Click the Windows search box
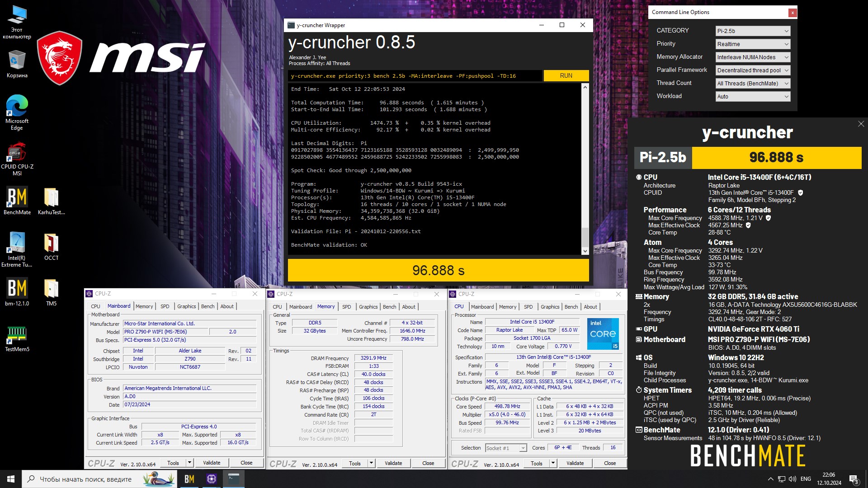Image resolution: width=868 pixels, height=488 pixels. pyautogui.click(x=99, y=479)
